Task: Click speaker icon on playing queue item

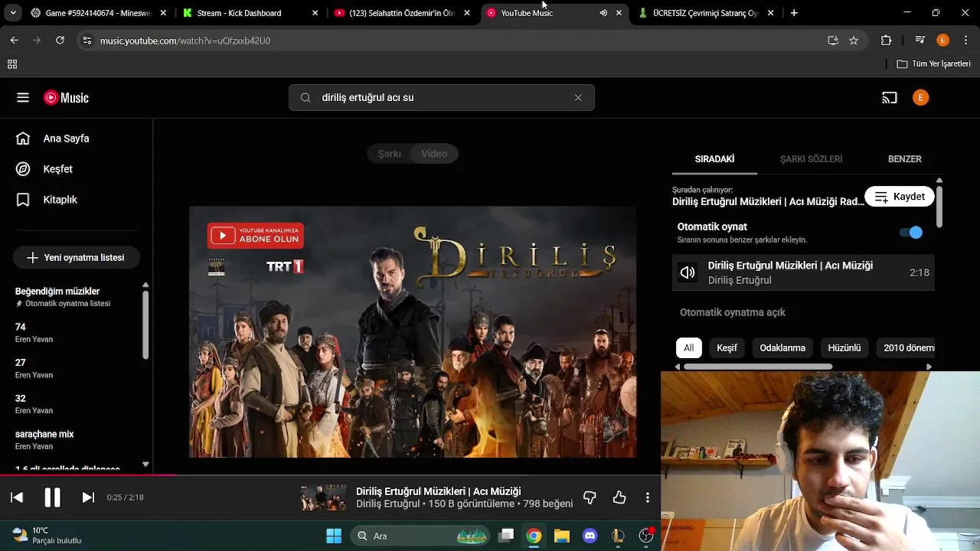Action: tap(688, 273)
